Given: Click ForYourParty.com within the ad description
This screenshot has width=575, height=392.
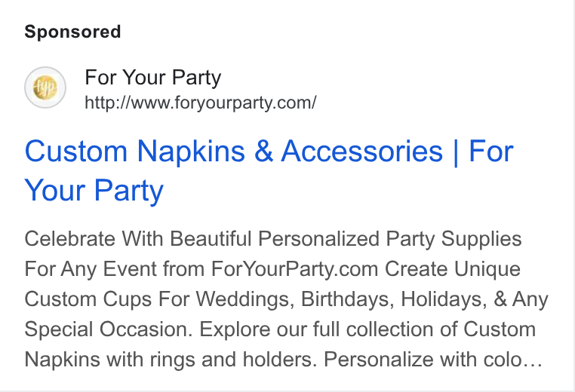Looking at the screenshot, I should (294, 269).
